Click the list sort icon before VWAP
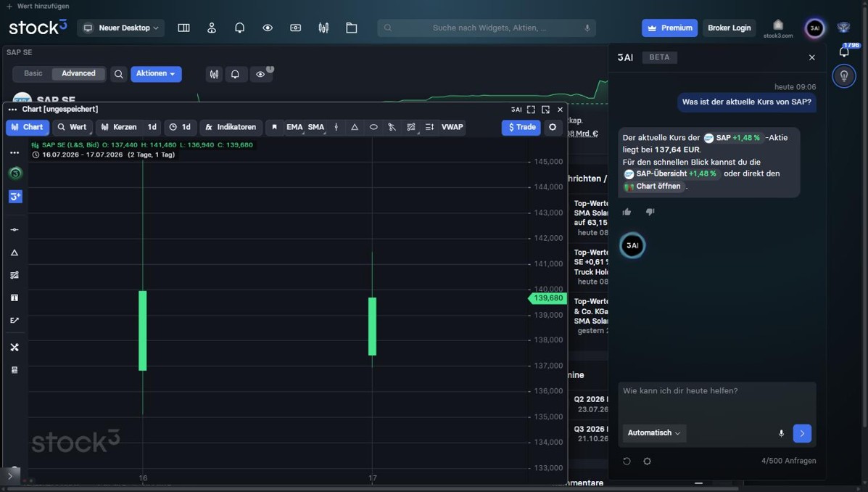Viewport: 868px width, 492px height. [x=429, y=127]
